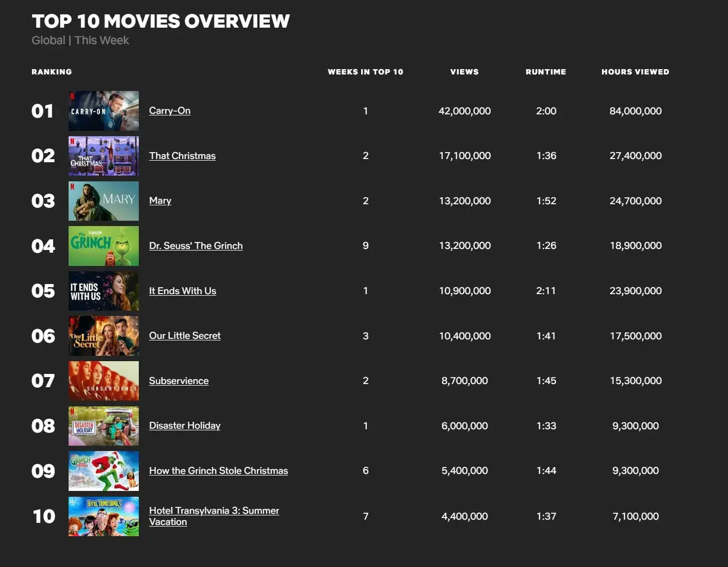The height and width of the screenshot is (567, 728).
Task: Select the 10,400,000 views value
Action: click(x=465, y=336)
